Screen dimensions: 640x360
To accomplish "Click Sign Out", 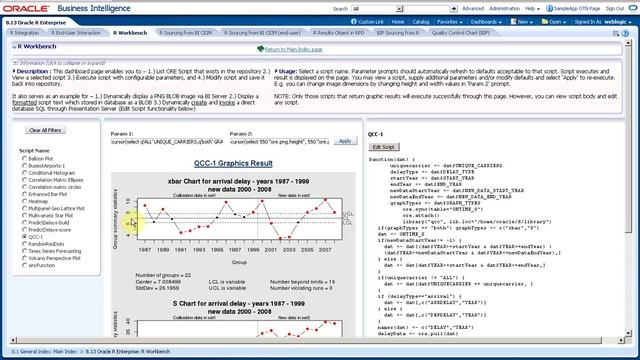I will 614,9.
